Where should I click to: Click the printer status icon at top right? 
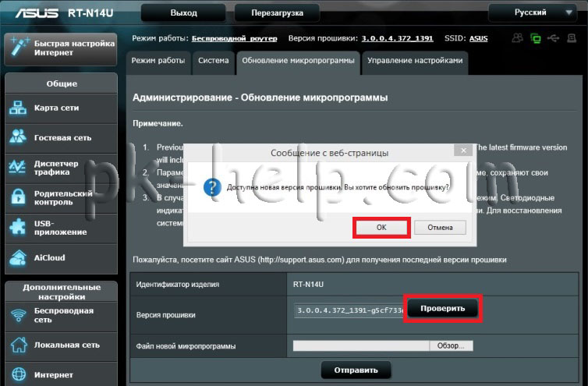(572, 38)
